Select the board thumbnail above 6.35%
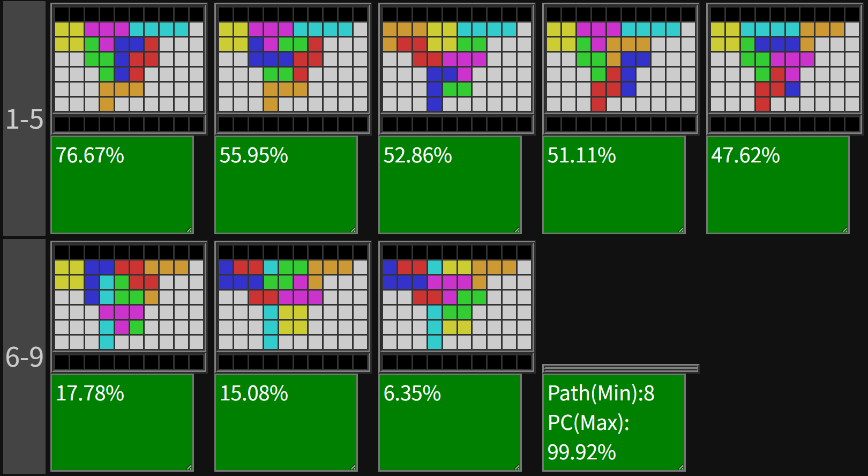The height and width of the screenshot is (476, 868). 457,307
